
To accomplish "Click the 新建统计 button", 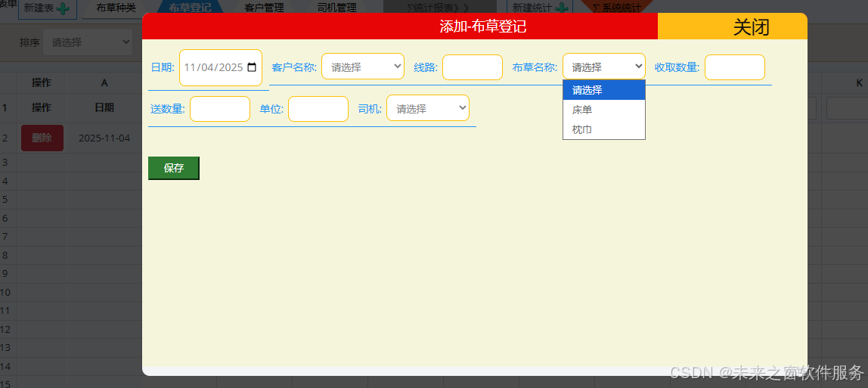I will coord(540,8).
